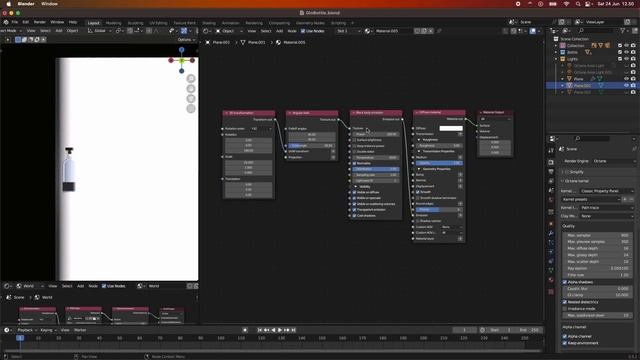
Task: Open the Output properties tab icon
Action: pos(551,172)
